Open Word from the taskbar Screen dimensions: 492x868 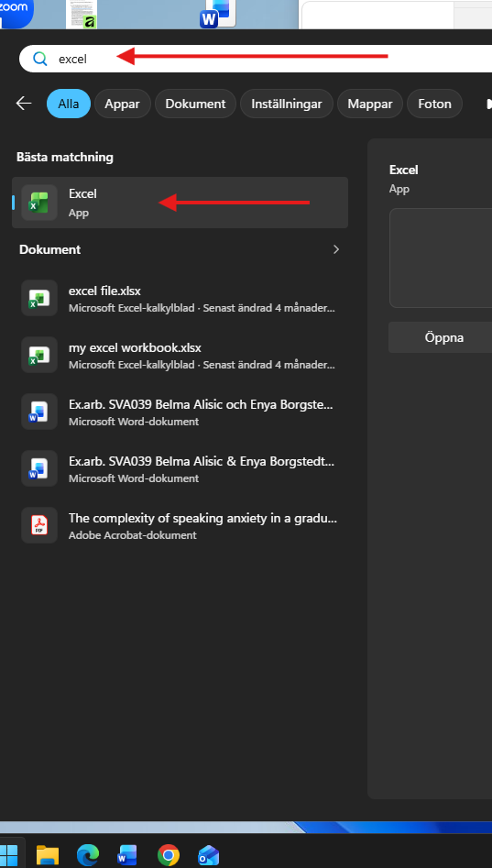(x=128, y=855)
